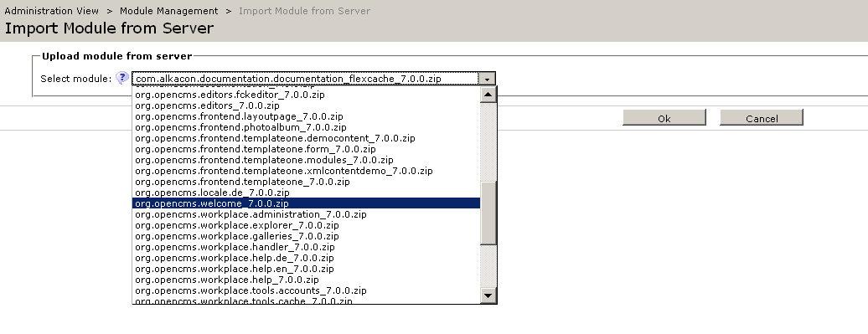Select org.opencms.frontend.photoalbum_7.0.0.zip
The image size is (868, 334).
pos(306,127)
